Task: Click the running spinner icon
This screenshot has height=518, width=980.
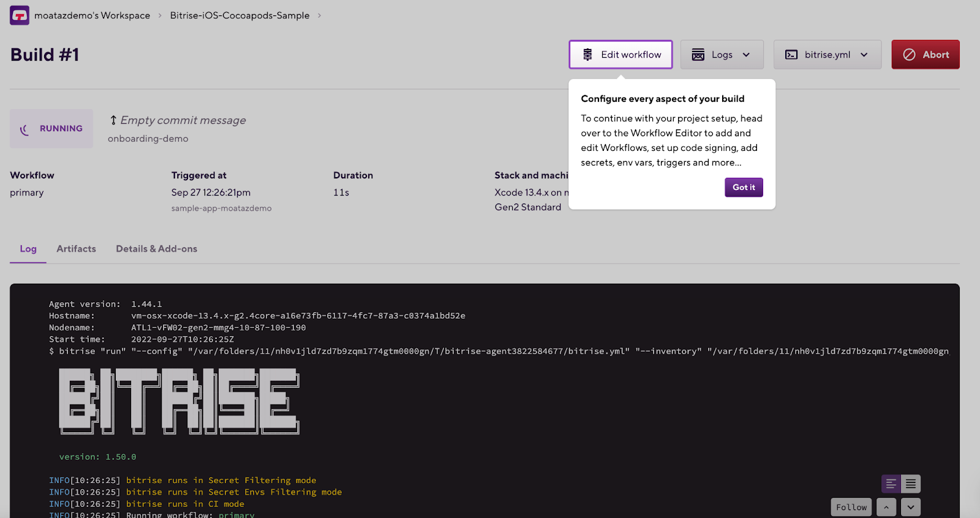Action: click(x=24, y=129)
